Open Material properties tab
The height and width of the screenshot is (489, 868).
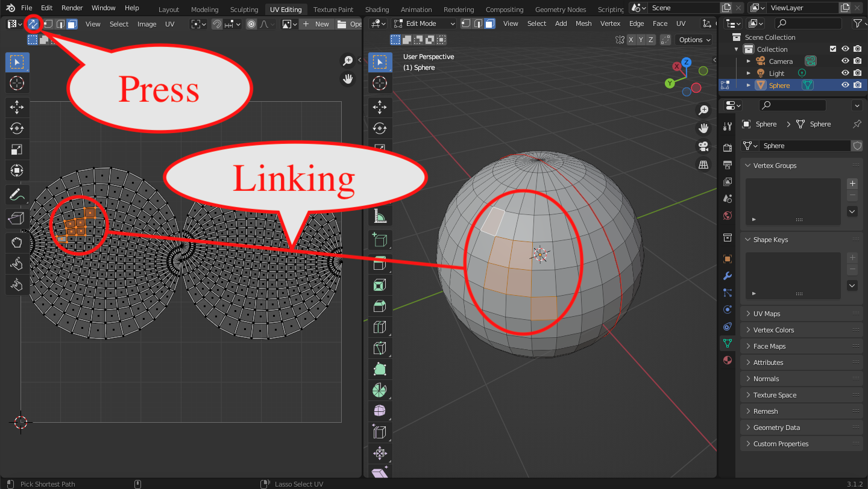click(728, 360)
